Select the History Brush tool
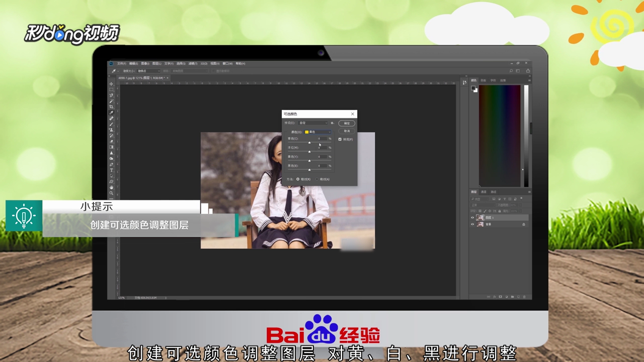Viewport: 644px width, 362px height. coord(111,135)
